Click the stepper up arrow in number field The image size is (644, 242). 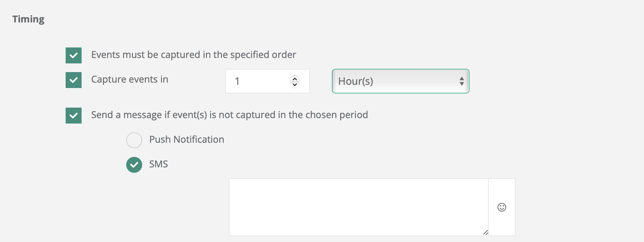[x=295, y=78]
